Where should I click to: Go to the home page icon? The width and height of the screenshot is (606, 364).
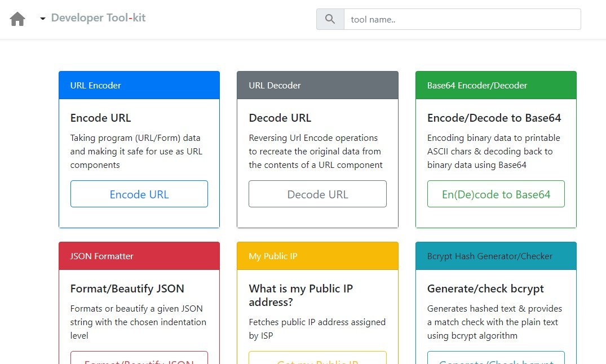[x=17, y=19]
